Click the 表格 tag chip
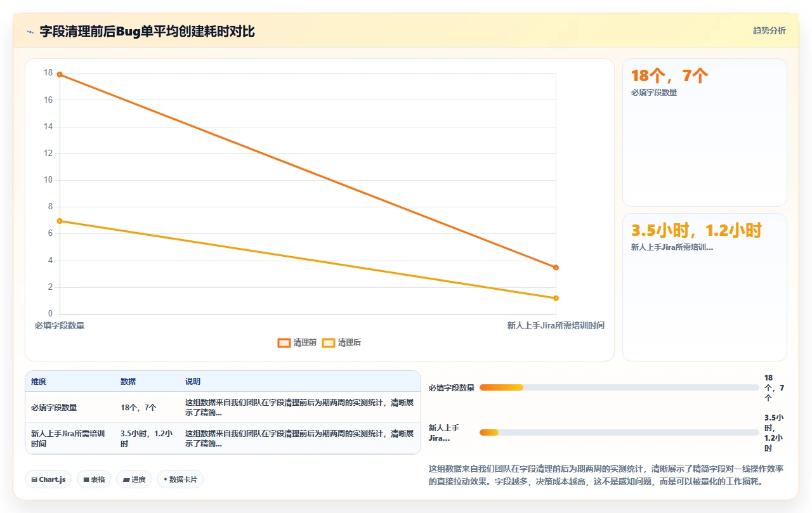The height and width of the screenshot is (513, 812). pos(94,479)
